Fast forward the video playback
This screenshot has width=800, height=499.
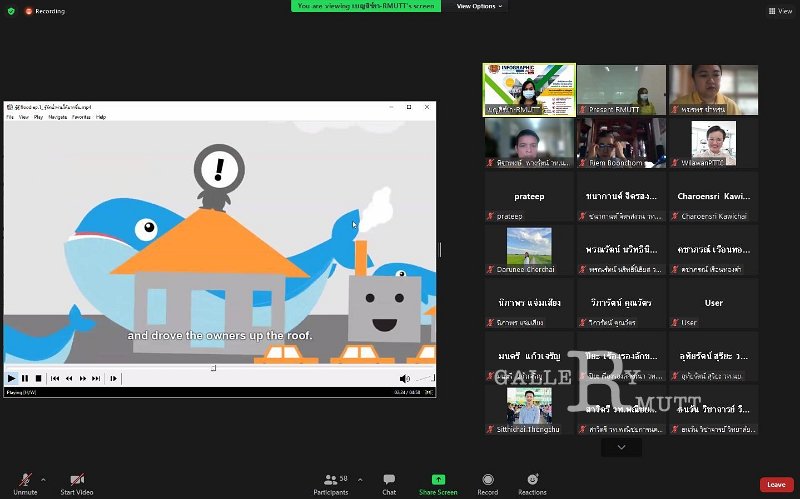click(x=83, y=378)
